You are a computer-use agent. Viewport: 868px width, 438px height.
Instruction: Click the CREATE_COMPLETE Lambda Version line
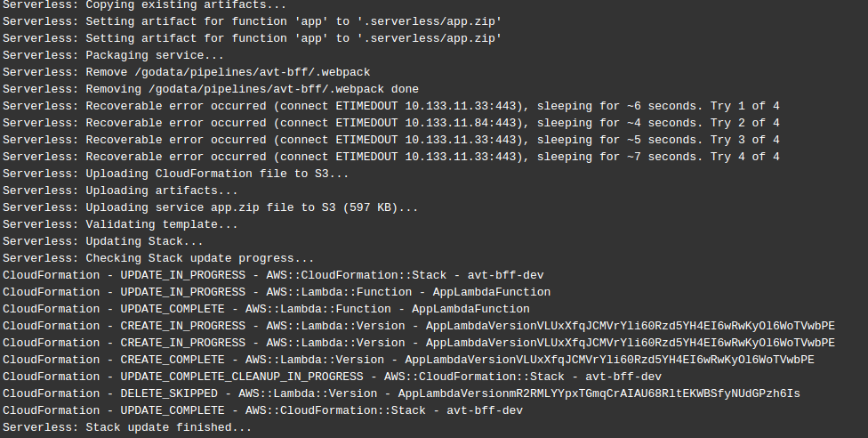(408, 360)
